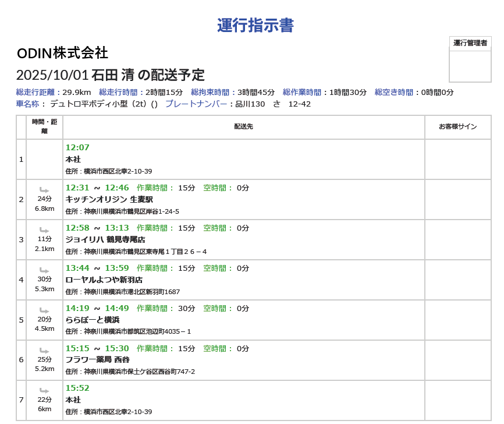The width and height of the screenshot is (504, 424).
Task: Click the 12:07 departure time at 本社
Action: pyautogui.click(x=77, y=148)
